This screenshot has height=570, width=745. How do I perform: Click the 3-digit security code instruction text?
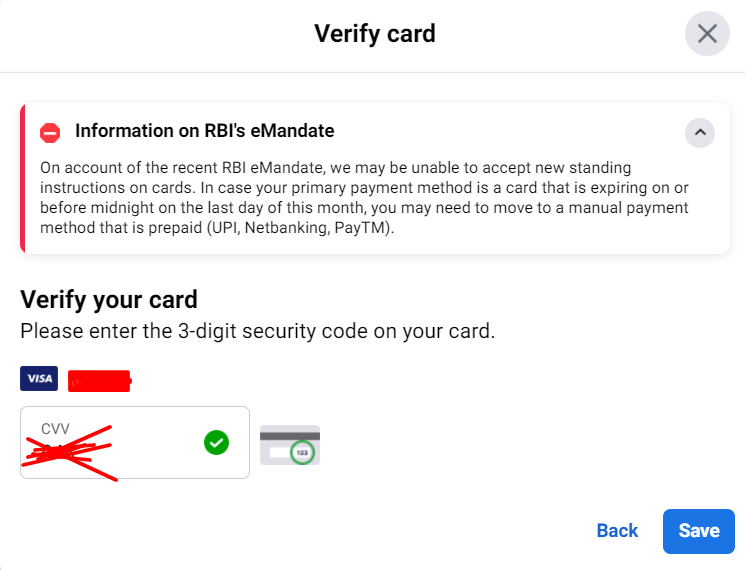[257, 331]
